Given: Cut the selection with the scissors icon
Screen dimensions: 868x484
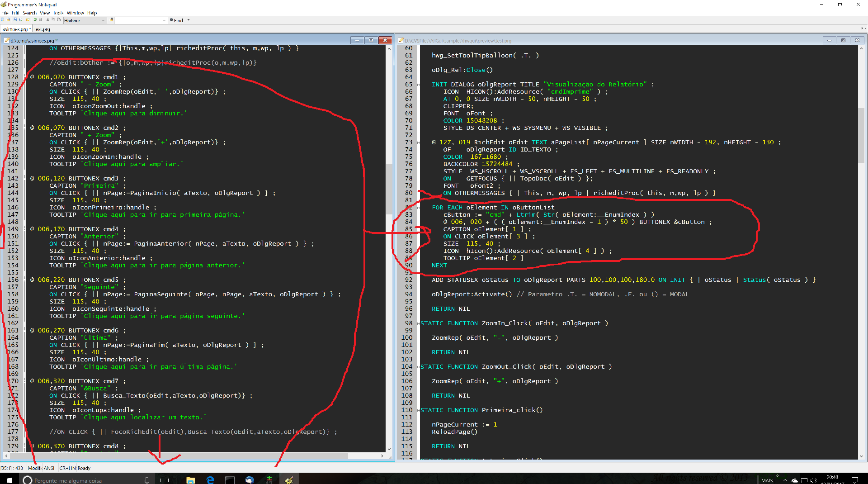Looking at the screenshot, I should click(47, 20).
